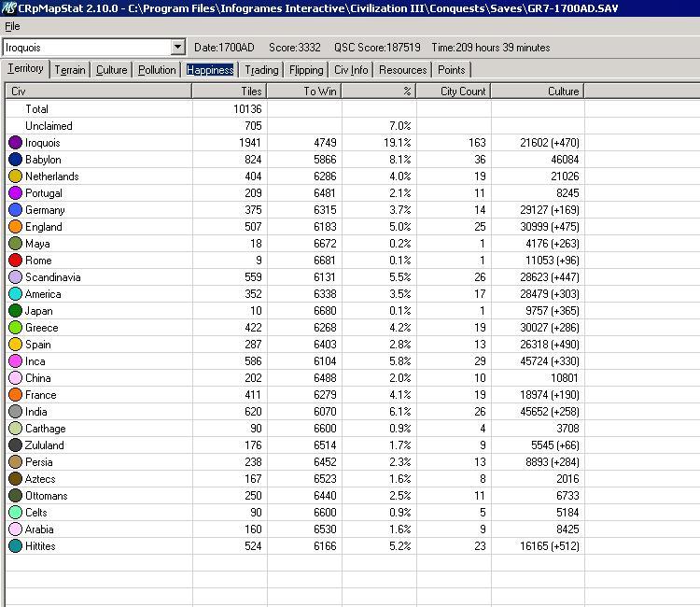Screen dimensions: 700x607
Task: Open the Flipping tab
Action: point(306,70)
